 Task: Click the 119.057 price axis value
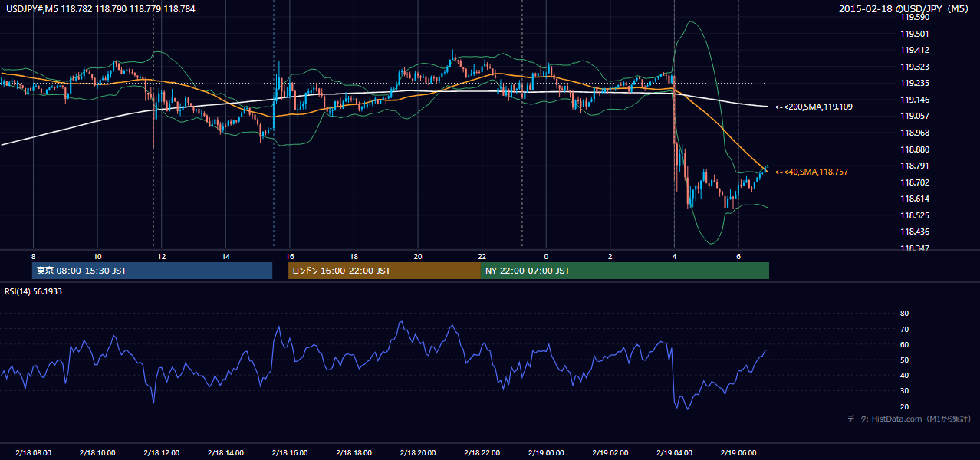pos(916,117)
